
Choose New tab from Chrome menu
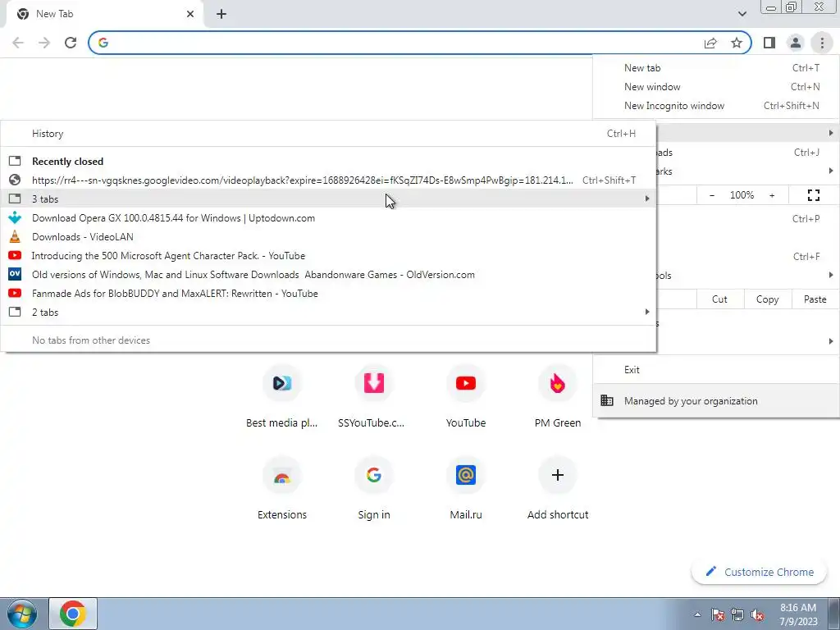(717, 68)
